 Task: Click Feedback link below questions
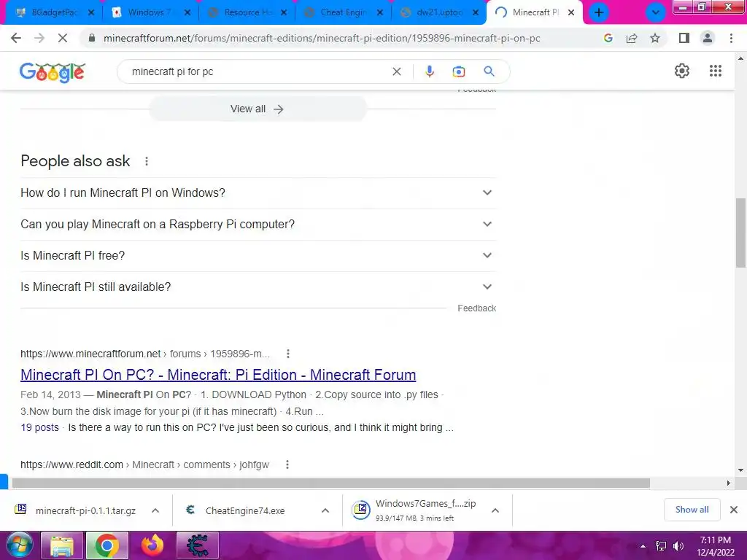click(476, 308)
